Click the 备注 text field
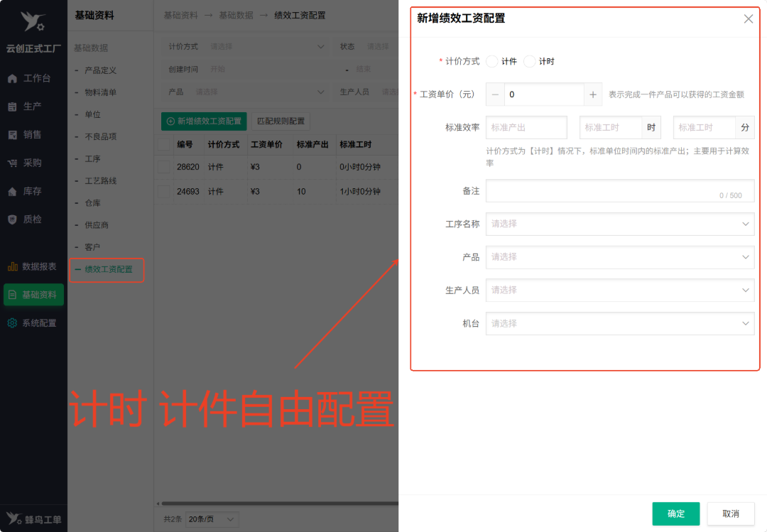The height and width of the screenshot is (532, 767). pos(620,191)
